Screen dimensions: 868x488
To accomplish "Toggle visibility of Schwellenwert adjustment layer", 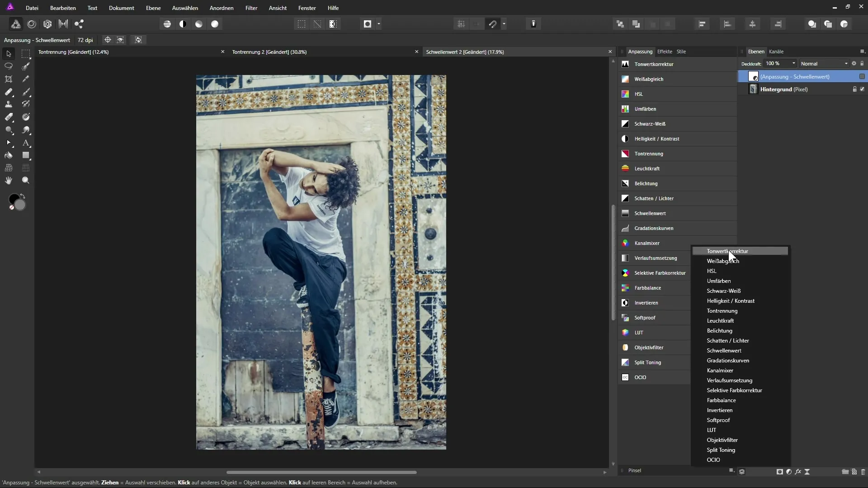I will pyautogui.click(x=862, y=77).
